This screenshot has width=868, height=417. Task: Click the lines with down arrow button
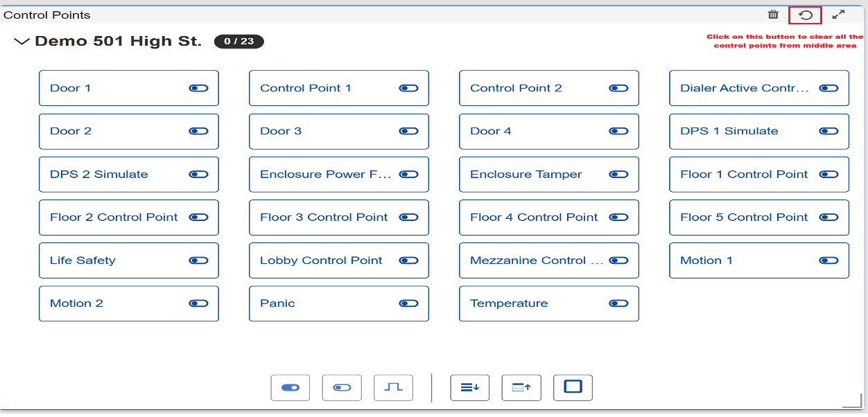pos(470,388)
